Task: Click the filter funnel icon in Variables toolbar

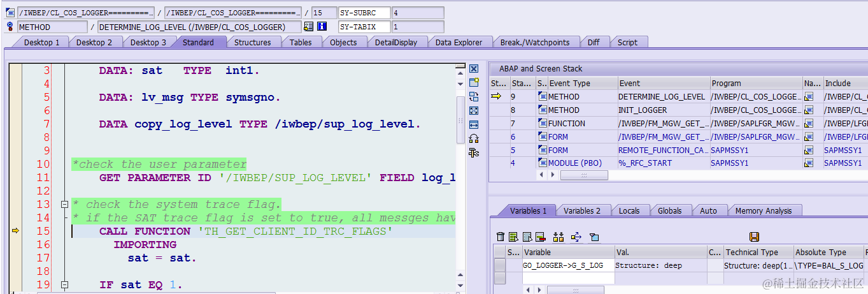Action: [594, 237]
